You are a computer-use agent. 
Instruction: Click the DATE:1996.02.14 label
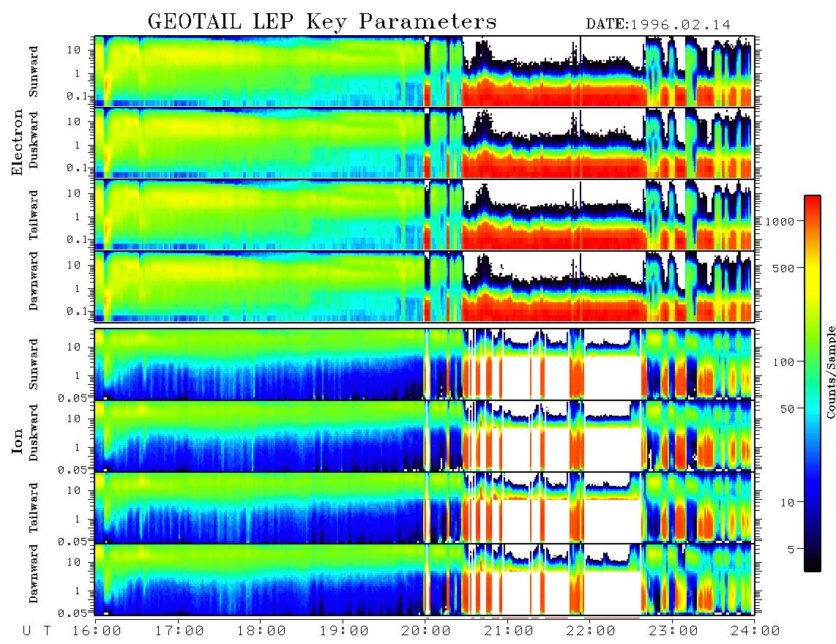pyautogui.click(x=658, y=24)
